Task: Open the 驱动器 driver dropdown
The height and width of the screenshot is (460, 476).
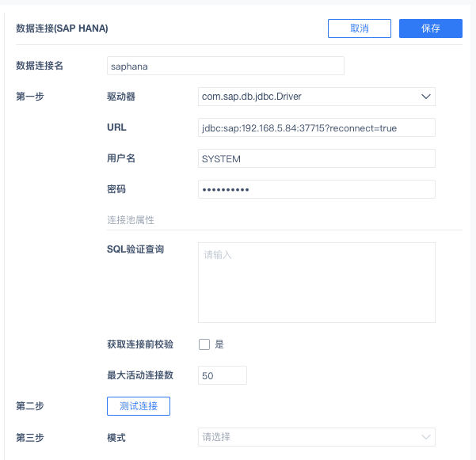Action: point(317,97)
